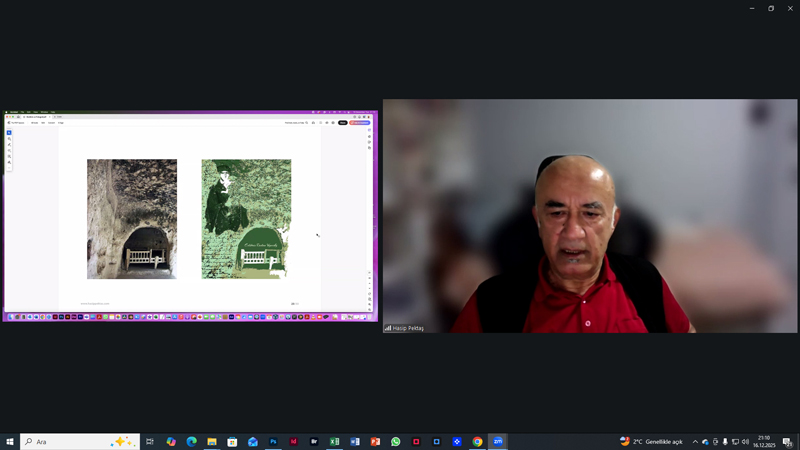Select the Hasip Pektaş video tile
Image resolution: width=800 pixels, height=450 pixels.
(590, 215)
